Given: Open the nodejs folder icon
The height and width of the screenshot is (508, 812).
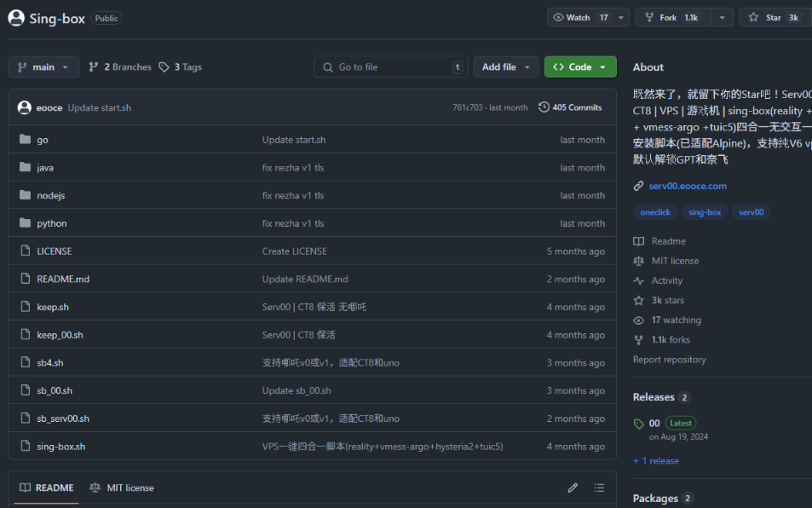Looking at the screenshot, I should [x=25, y=195].
